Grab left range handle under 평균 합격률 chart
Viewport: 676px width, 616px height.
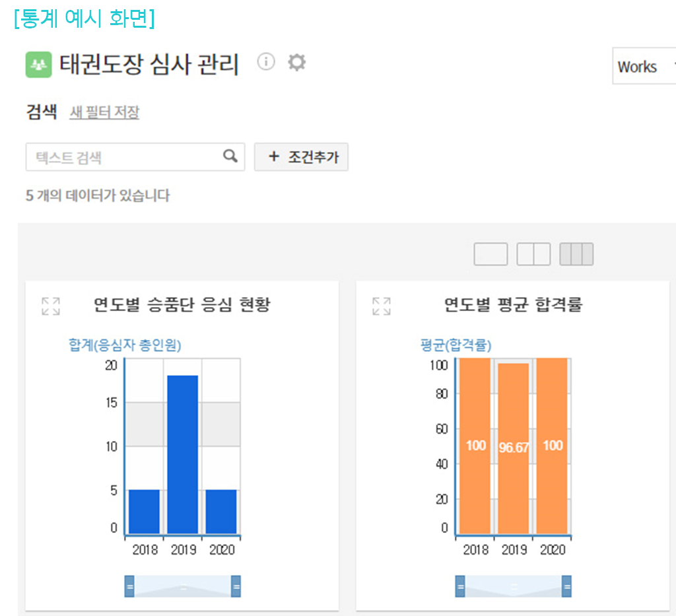(460, 586)
